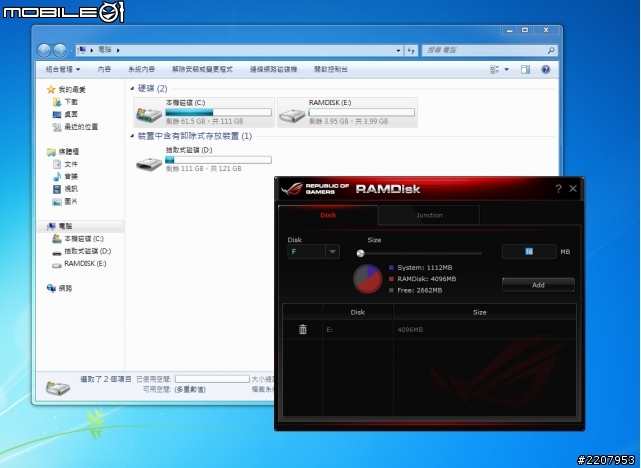Click the RAMDisk size slider handle

point(360,253)
